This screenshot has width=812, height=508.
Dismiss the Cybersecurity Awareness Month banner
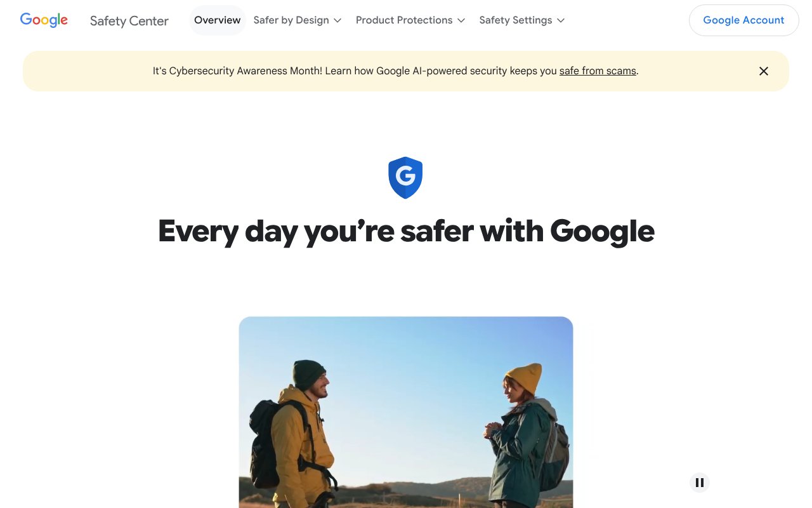764,71
